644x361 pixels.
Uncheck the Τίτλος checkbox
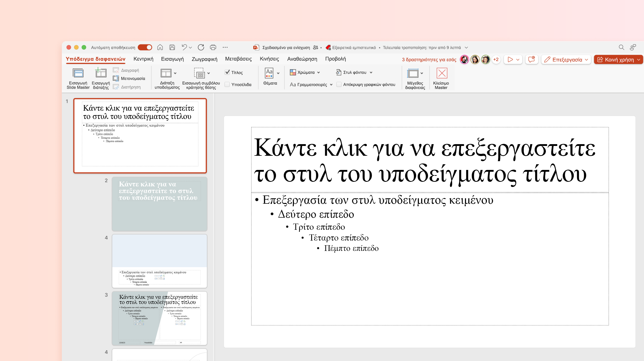tap(227, 72)
